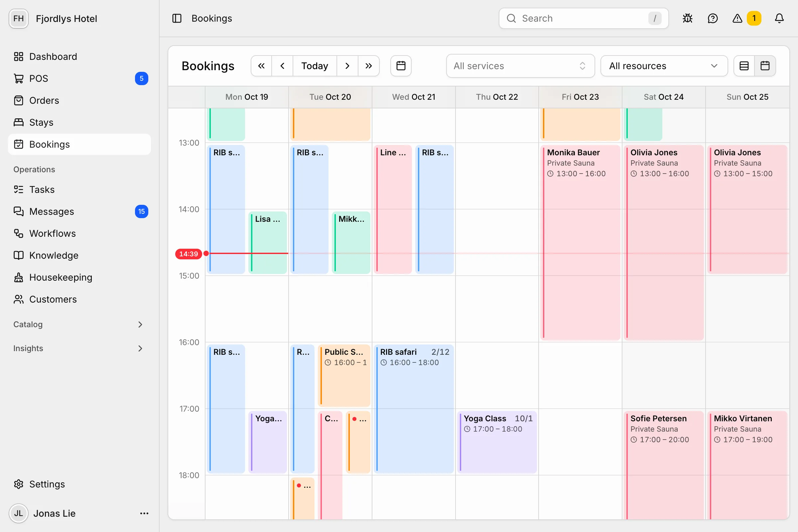Open the Customers page
Screen dimensions: 798x532
point(79,299)
